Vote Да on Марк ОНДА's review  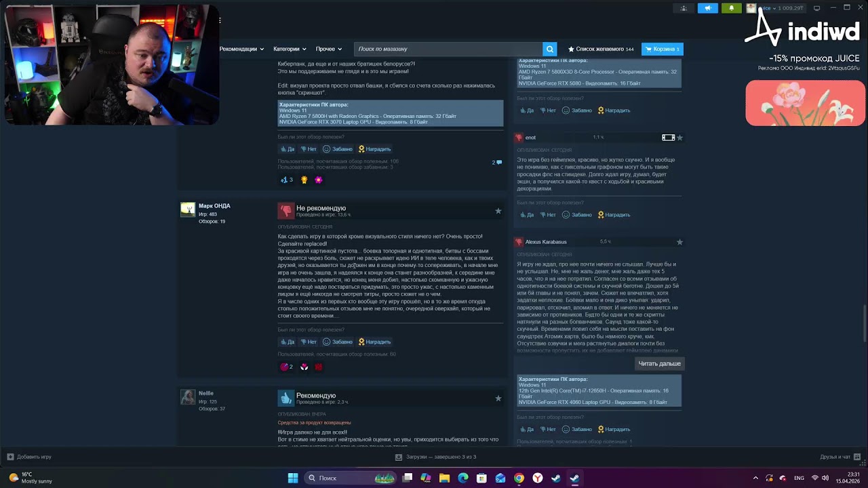(288, 342)
